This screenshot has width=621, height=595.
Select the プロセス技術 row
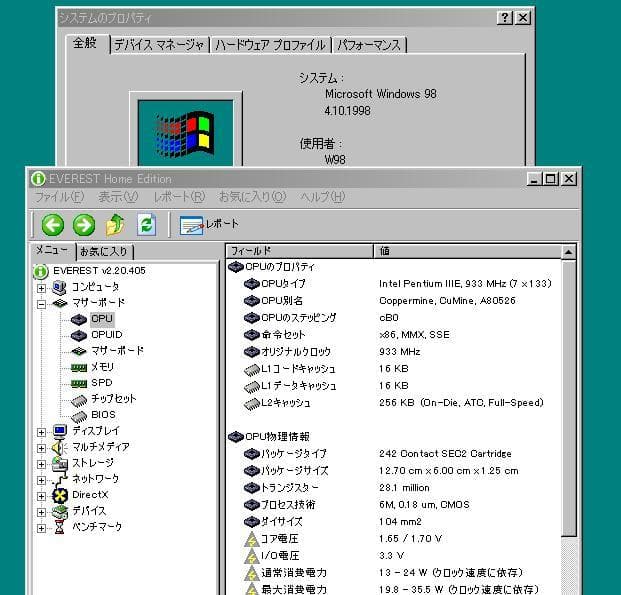[x=357, y=505]
